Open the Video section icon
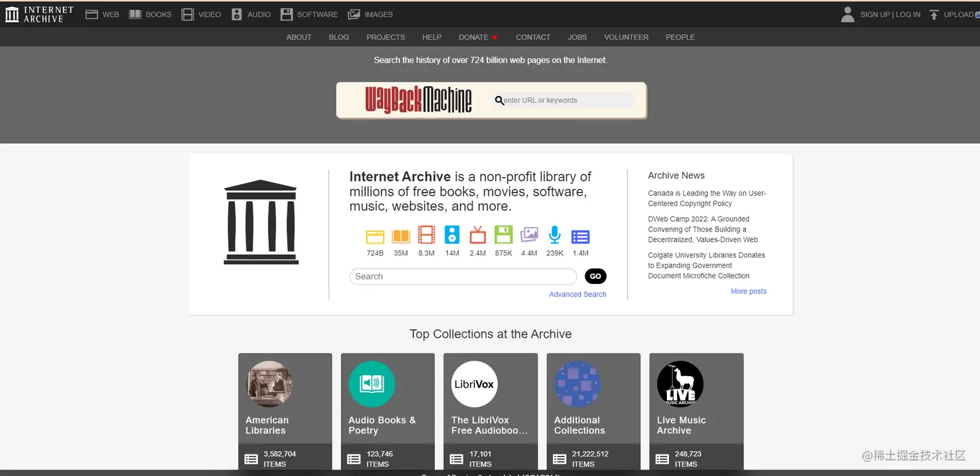 [187, 14]
